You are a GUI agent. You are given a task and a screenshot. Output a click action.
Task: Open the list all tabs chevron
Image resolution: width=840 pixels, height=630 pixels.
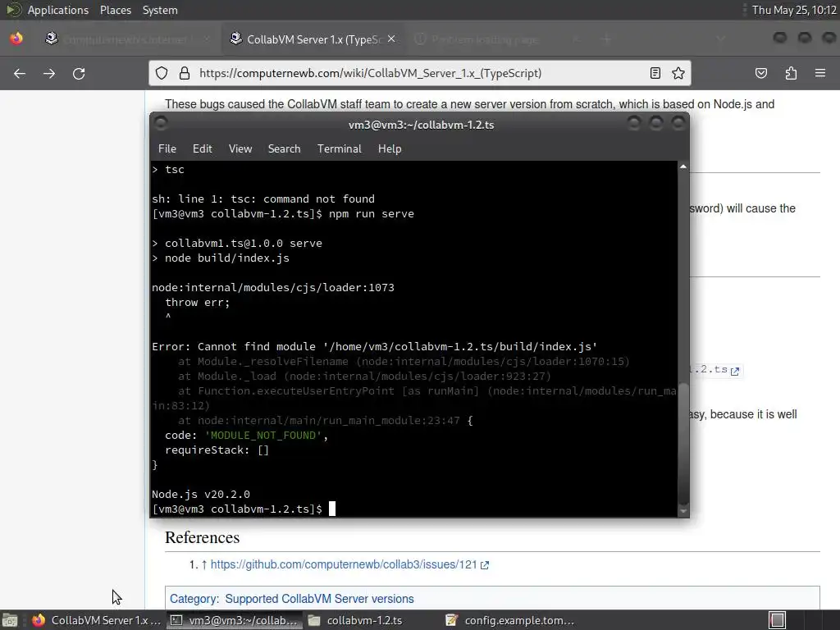pyautogui.click(x=720, y=39)
